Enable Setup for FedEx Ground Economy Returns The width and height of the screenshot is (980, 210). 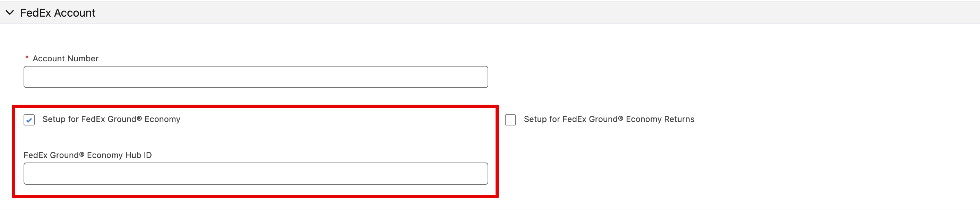[510, 120]
